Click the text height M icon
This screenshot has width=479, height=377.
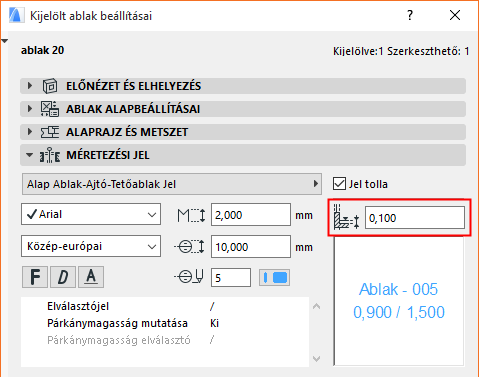(x=191, y=215)
